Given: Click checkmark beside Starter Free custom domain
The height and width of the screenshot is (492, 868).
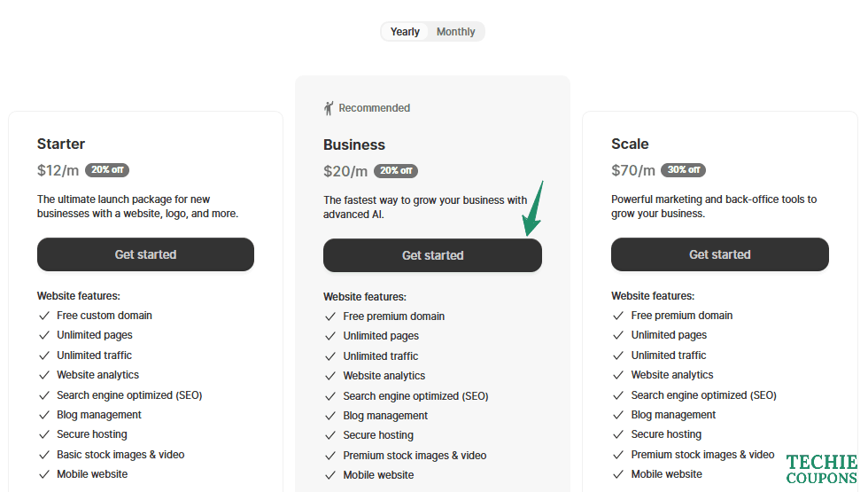Looking at the screenshot, I should (x=43, y=316).
